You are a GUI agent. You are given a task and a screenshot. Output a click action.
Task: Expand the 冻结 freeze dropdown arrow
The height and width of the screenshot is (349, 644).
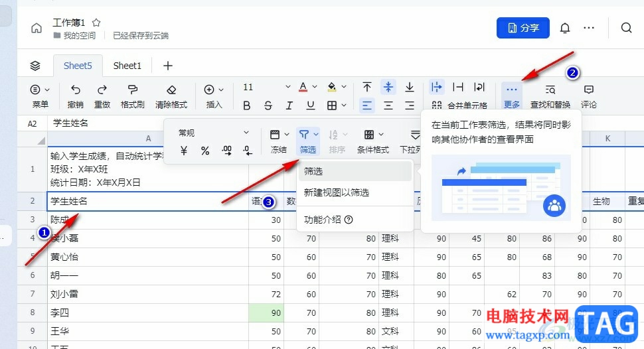(x=287, y=135)
